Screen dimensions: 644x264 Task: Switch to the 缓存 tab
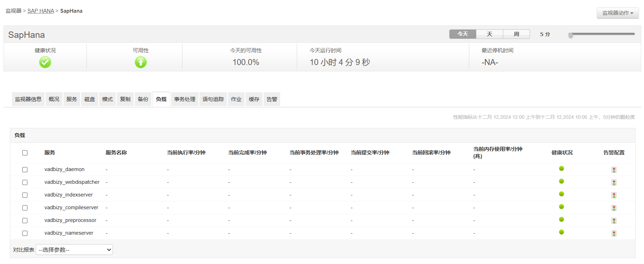point(254,99)
